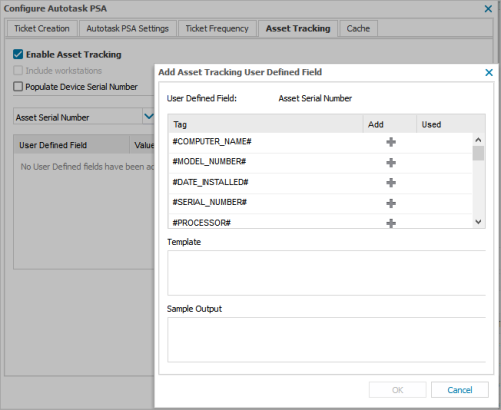Click the disabled OK button
501x410 pixels.
[397, 390]
